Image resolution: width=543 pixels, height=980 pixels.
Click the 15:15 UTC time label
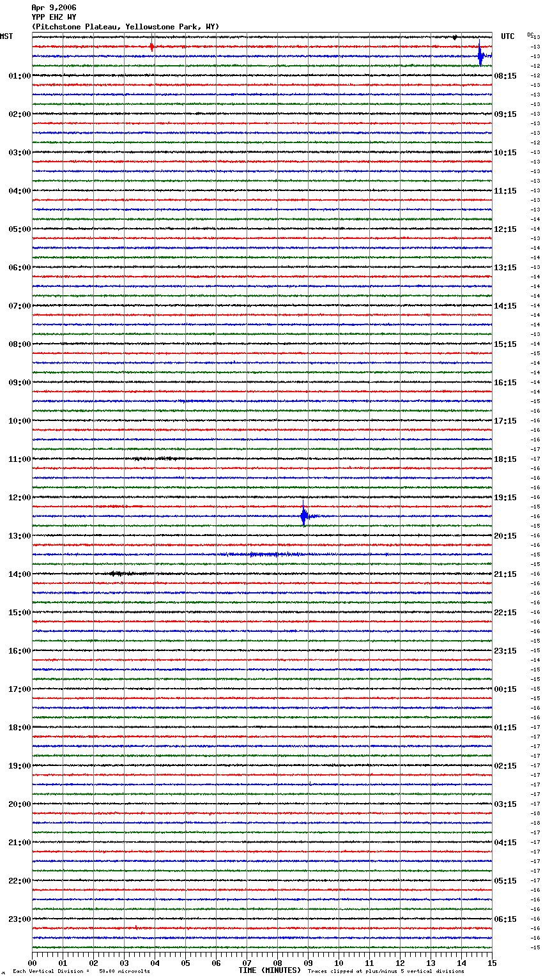[x=505, y=344]
